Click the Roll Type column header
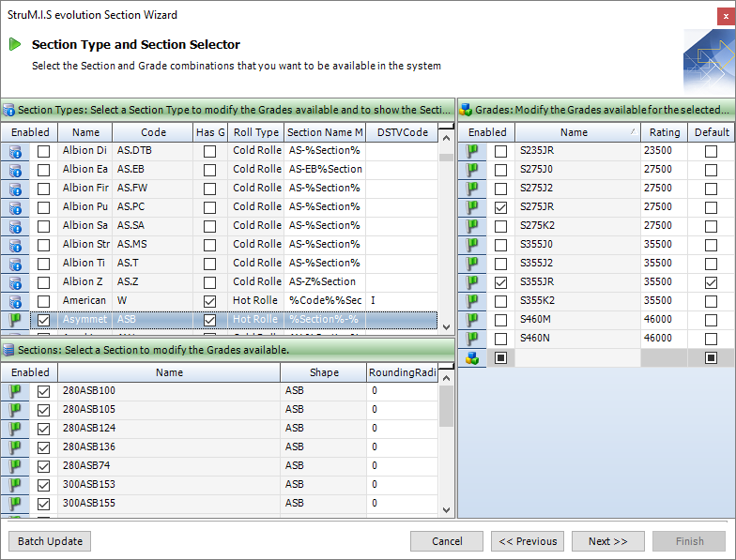This screenshot has width=736, height=560. click(255, 132)
